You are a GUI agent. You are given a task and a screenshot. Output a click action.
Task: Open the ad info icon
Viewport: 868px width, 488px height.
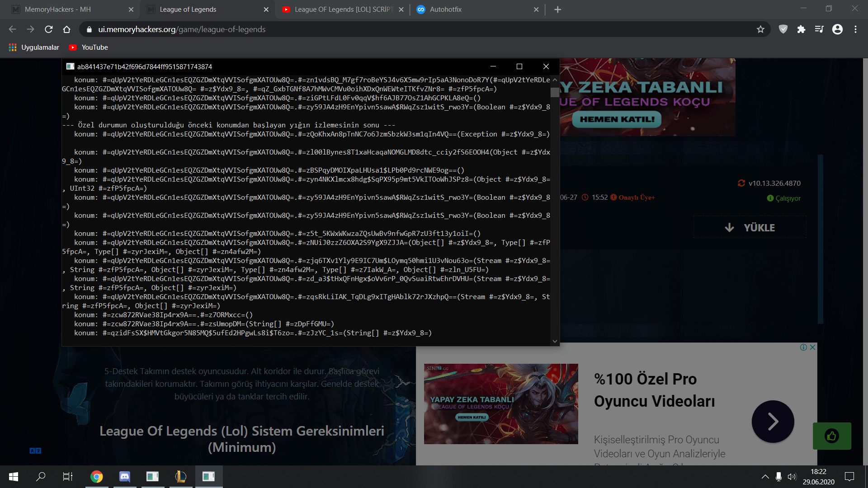(x=803, y=347)
